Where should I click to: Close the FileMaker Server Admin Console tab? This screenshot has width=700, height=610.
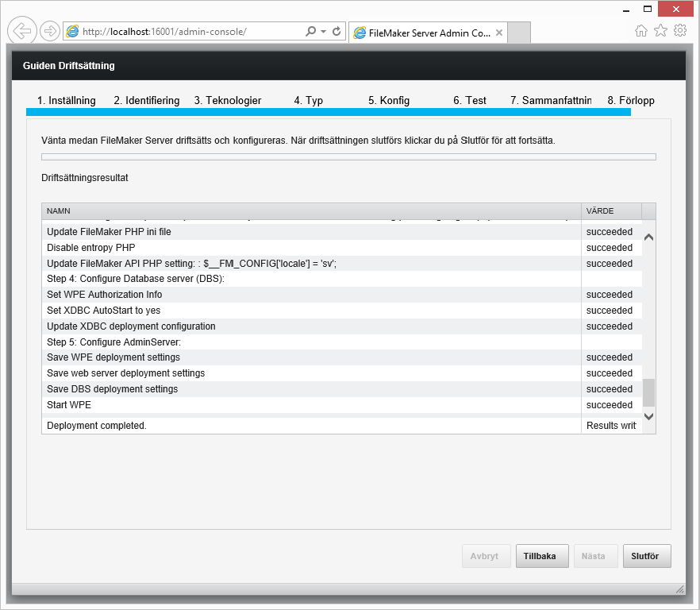click(499, 33)
